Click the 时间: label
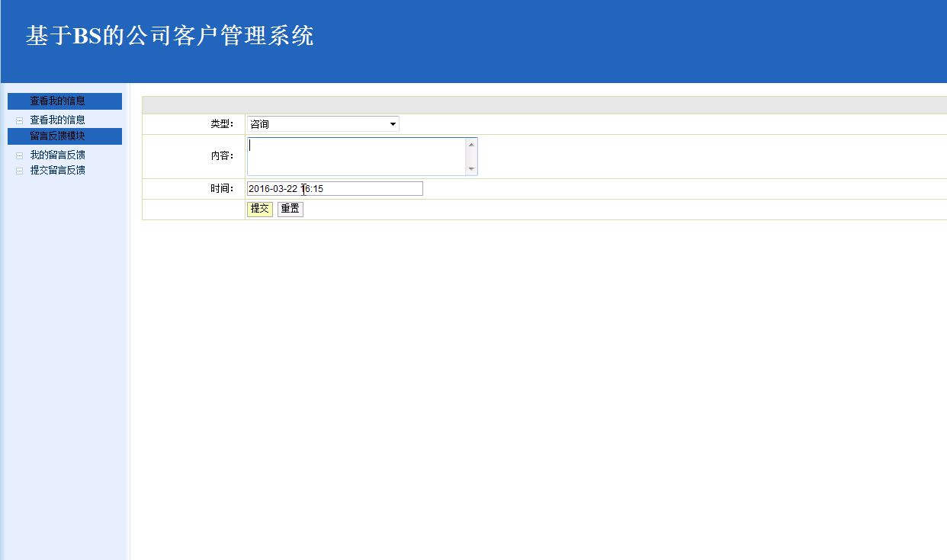The height and width of the screenshot is (560, 947). click(222, 189)
